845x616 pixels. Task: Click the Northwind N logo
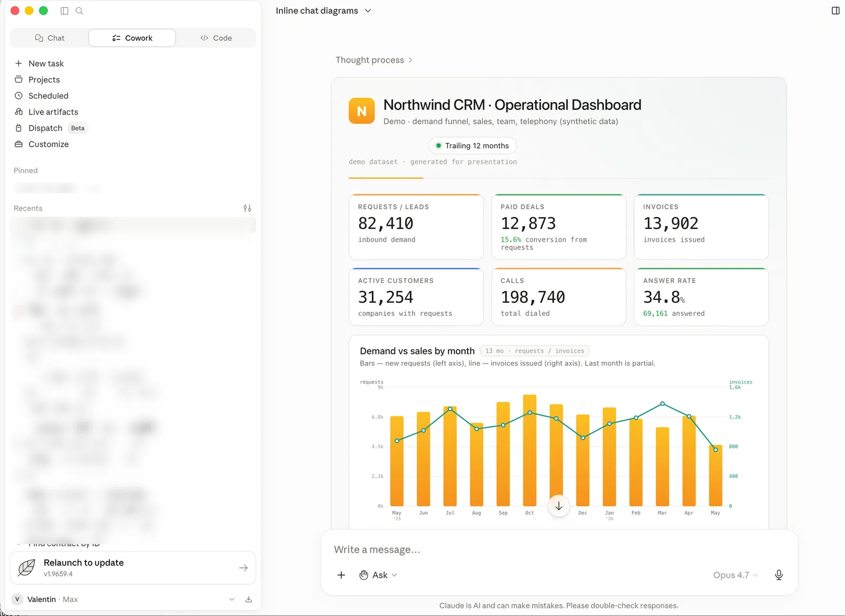tap(362, 111)
